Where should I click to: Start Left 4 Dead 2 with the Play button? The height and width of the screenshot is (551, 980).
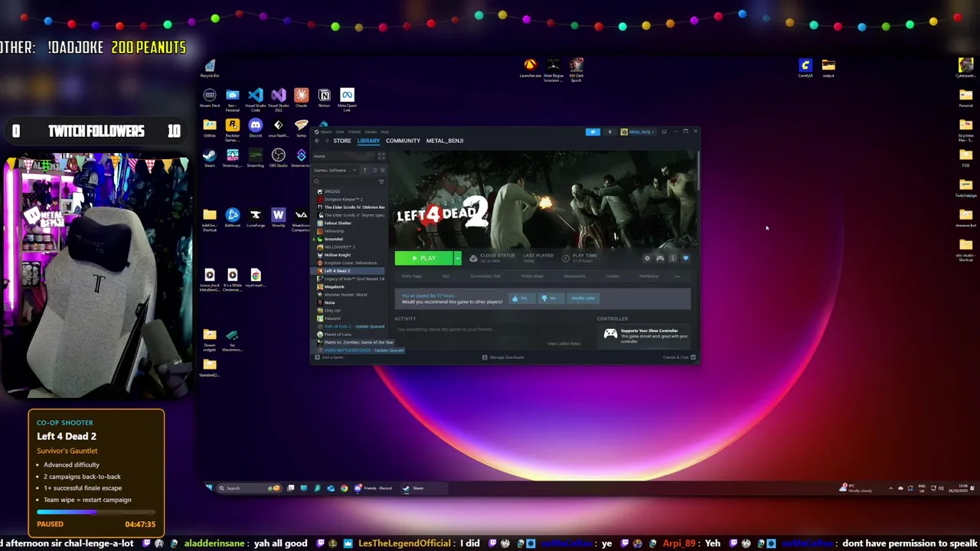424,259
